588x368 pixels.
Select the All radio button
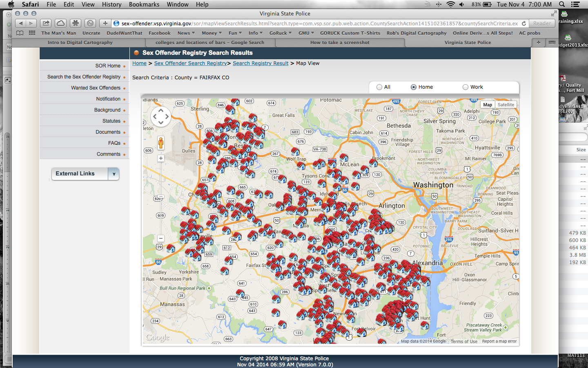pos(379,87)
